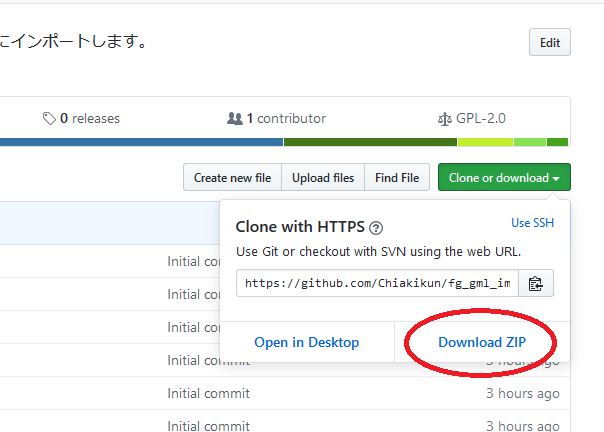Click the '3 hours ago' timestamp in the second-last row
Screen dimensions: 604x432
pos(523,393)
